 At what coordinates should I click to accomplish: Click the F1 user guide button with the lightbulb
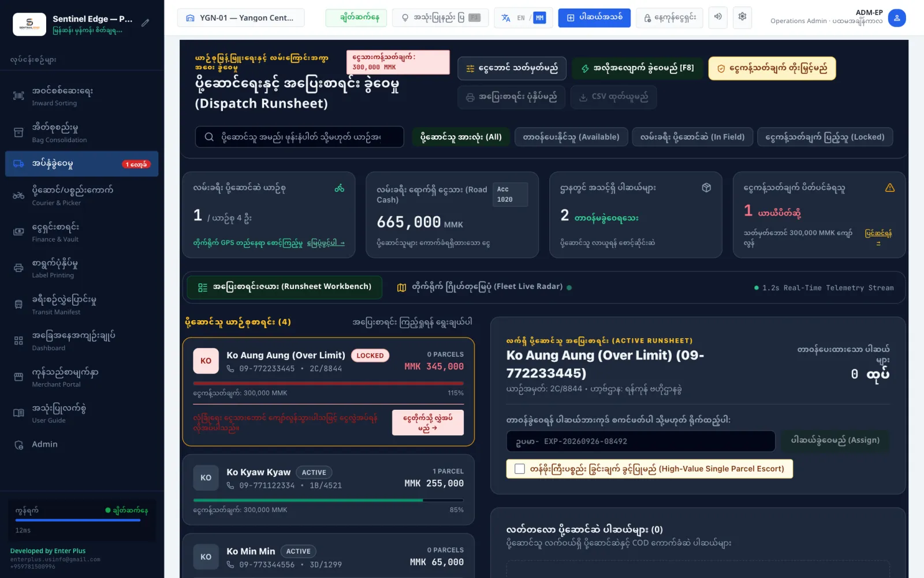(x=440, y=18)
